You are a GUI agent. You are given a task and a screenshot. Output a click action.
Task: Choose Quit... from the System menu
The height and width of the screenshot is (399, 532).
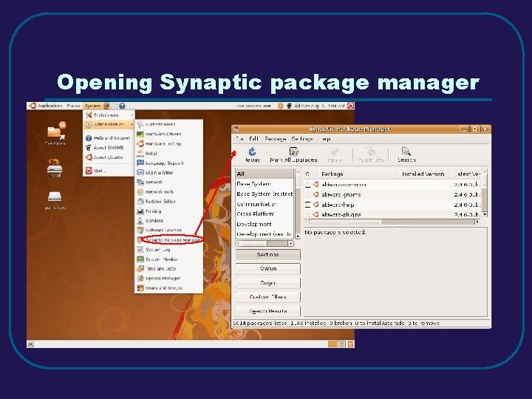[109, 171]
